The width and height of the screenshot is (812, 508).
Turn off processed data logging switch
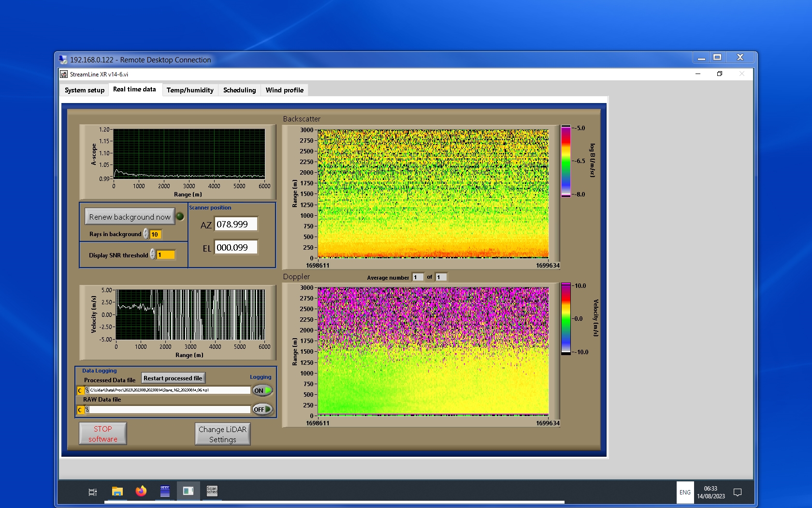pyautogui.click(x=262, y=390)
